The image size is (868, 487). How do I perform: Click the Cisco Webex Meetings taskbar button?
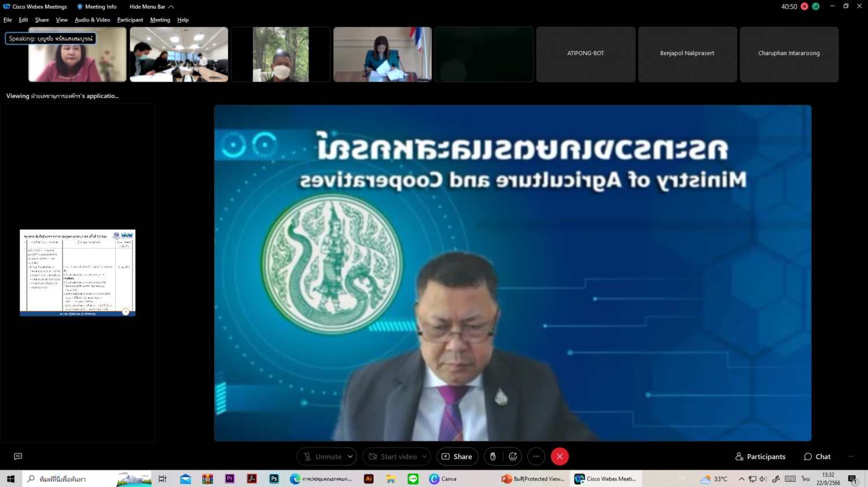(x=606, y=479)
